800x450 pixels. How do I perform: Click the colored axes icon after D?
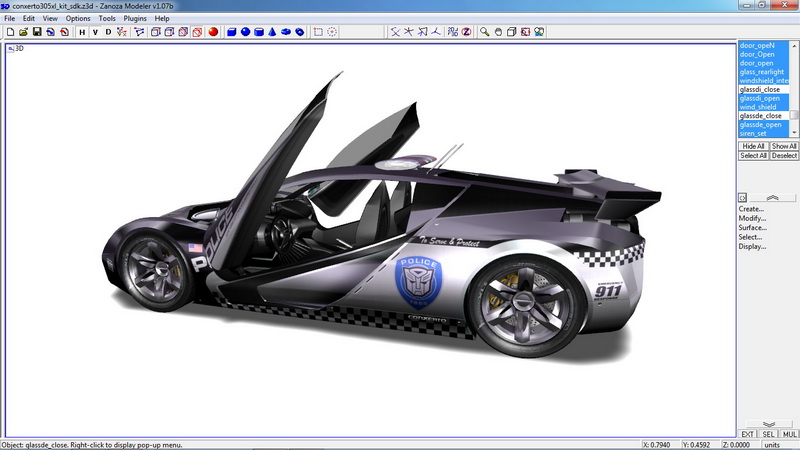point(121,32)
